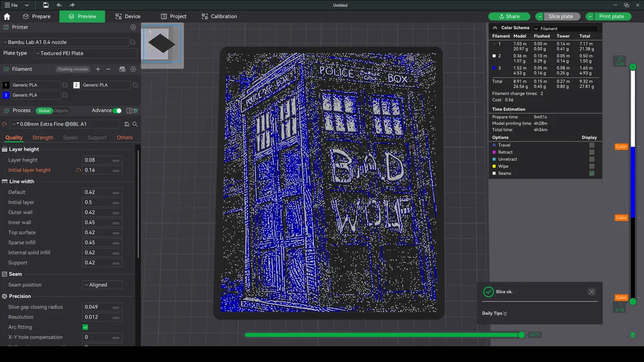Click the Layer height value field
Viewport: 644px width, 362px height.
[x=102, y=160]
